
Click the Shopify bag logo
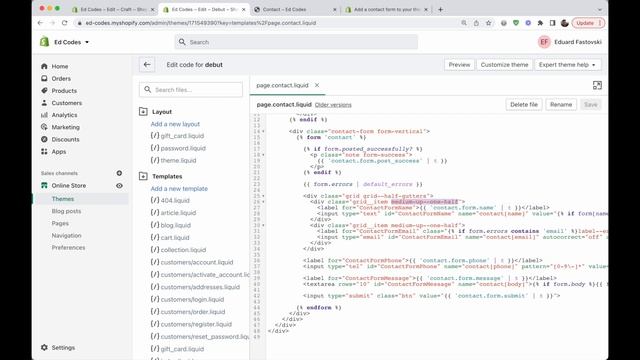(44, 42)
